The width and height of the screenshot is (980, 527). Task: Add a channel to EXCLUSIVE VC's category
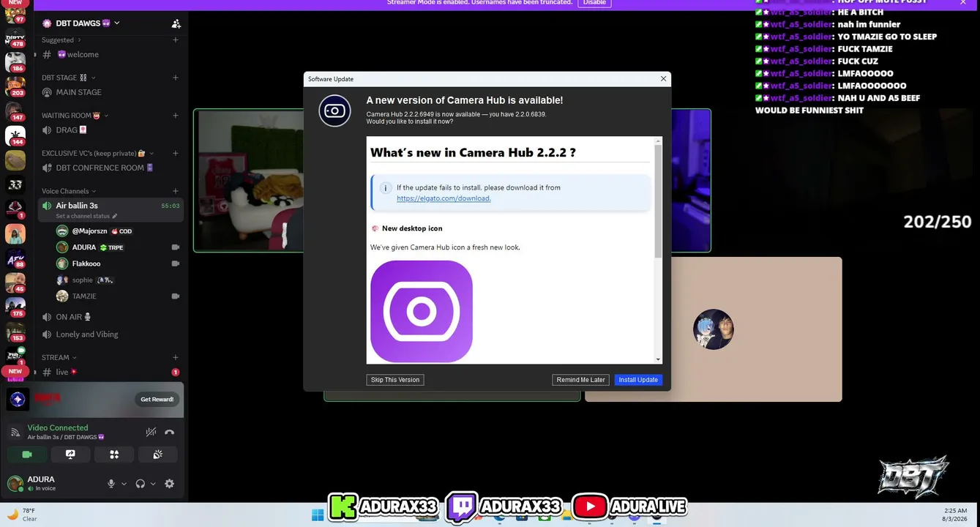(x=176, y=154)
